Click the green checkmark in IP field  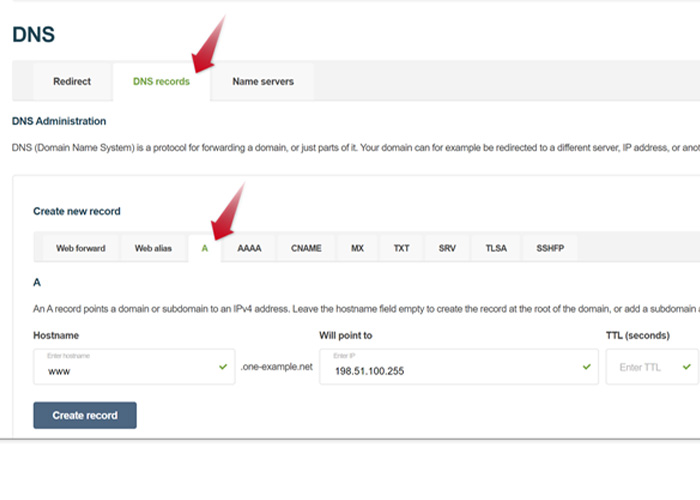pos(586,367)
